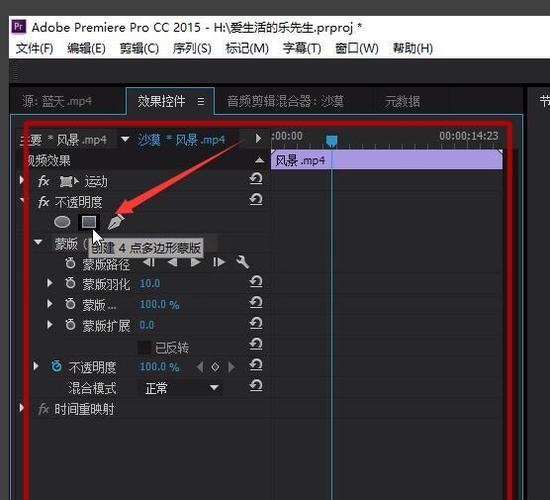This screenshot has height=500, width=550.
Task: Toggle the fx button for 不透明度
Action: [x=43, y=202]
